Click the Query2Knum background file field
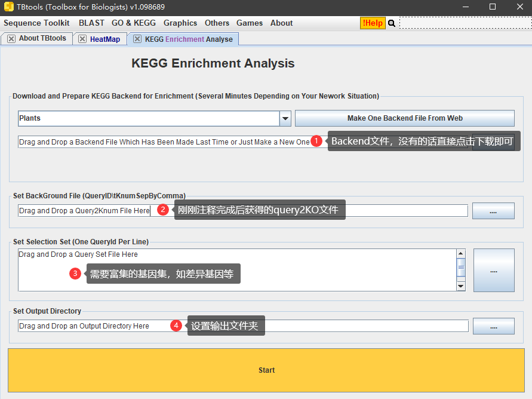 pos(243,211)
